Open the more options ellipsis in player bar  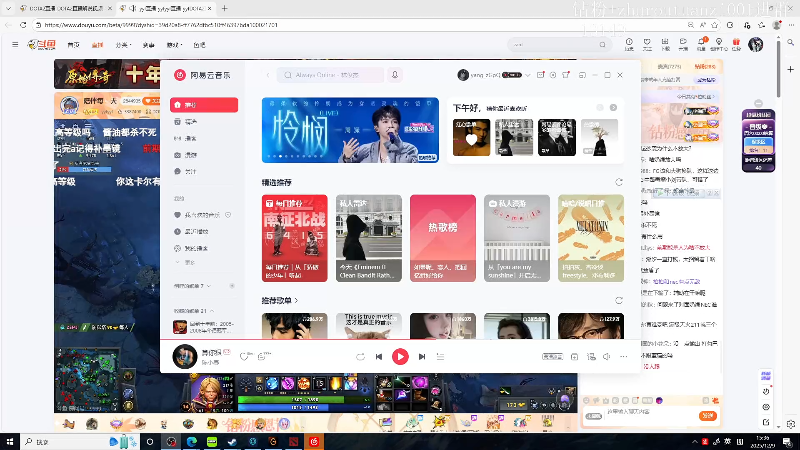(623, 357)
